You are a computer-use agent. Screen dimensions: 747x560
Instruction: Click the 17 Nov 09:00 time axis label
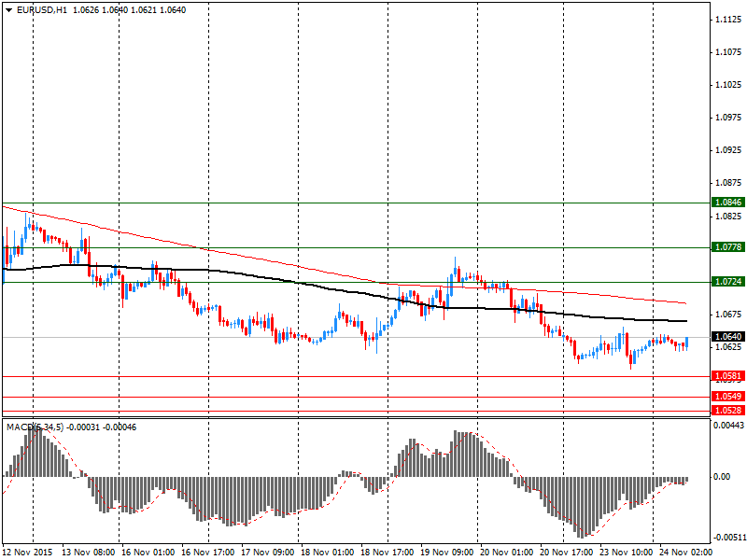tap(267, 553)
